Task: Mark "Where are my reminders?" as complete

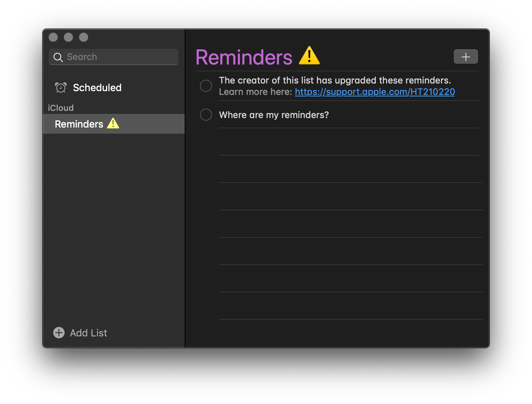Action: tap(206, 114)
